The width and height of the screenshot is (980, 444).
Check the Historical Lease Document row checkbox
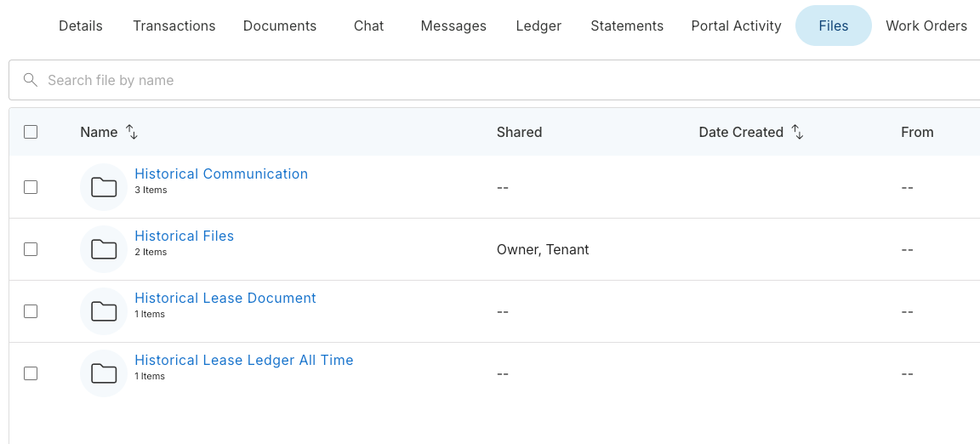coord(31,310)
